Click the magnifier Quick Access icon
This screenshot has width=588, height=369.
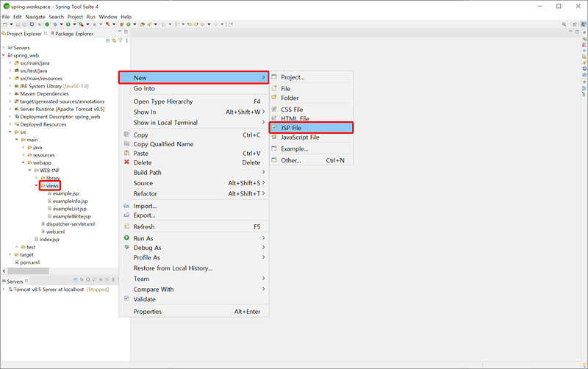[x=564, y=24]
